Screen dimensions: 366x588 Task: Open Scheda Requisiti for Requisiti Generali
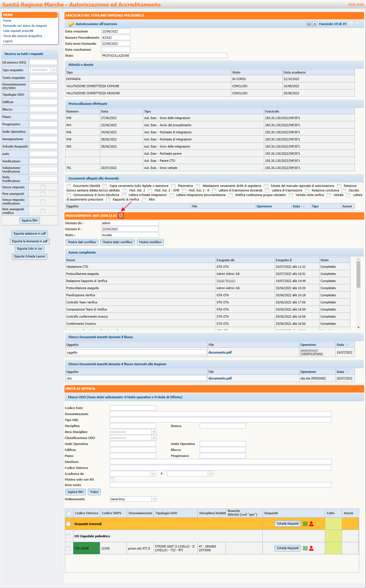tap(288, 524)
